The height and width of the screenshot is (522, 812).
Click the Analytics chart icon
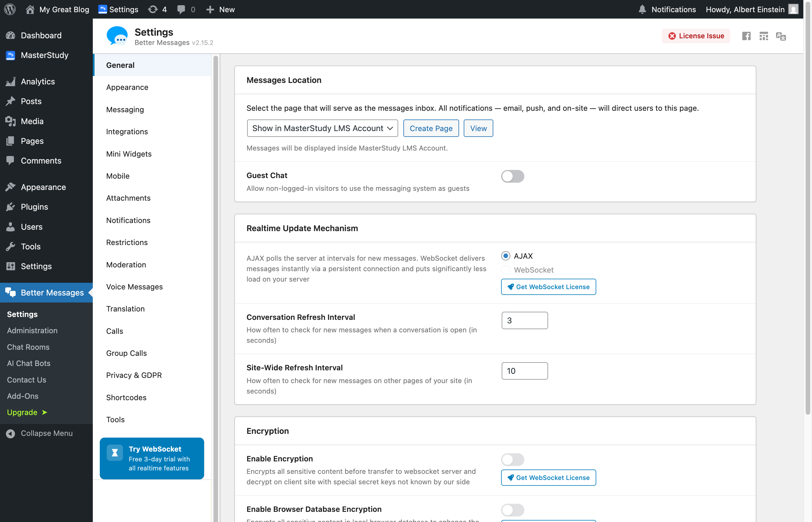click(10, 81)
